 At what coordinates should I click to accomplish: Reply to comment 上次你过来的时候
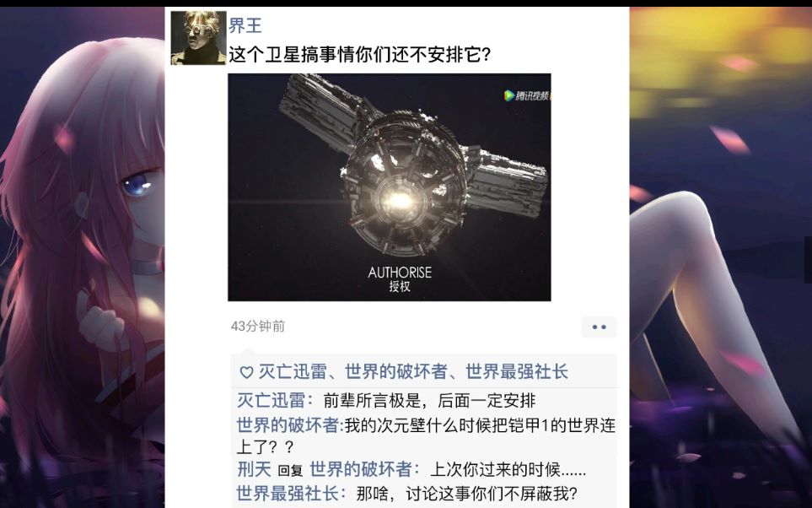pos(508,470)
